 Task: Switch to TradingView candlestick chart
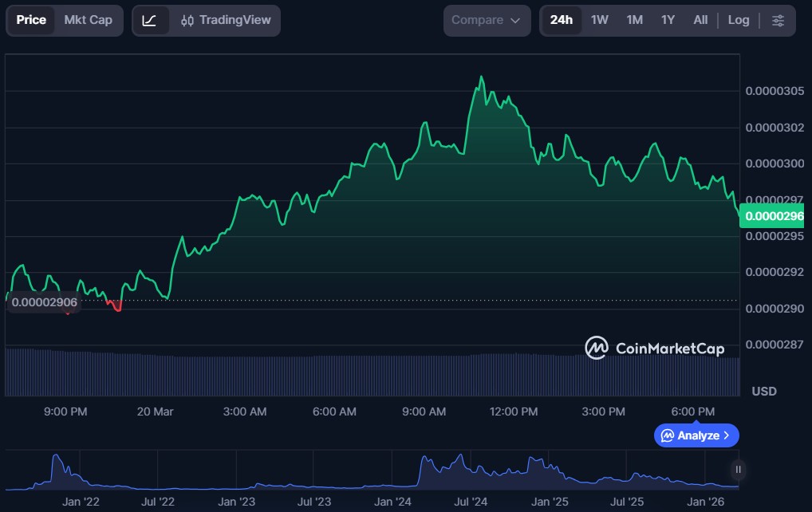tap(226, 20)
